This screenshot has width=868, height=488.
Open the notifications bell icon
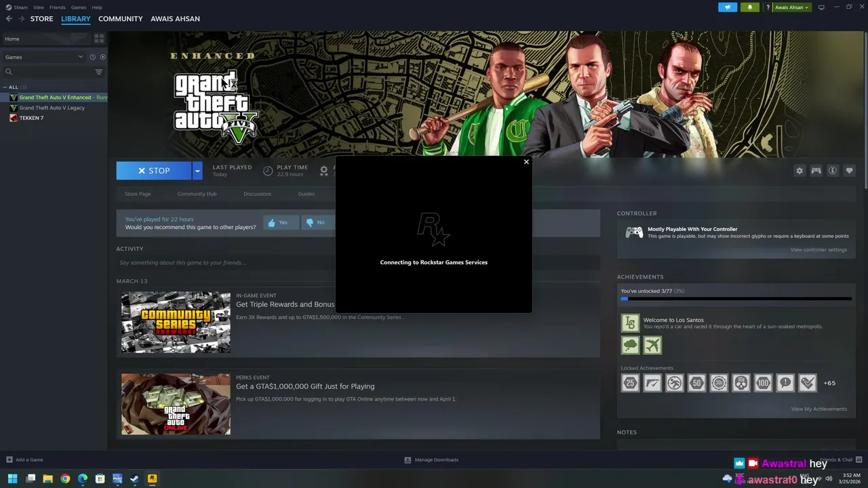[x=750, y=7]
